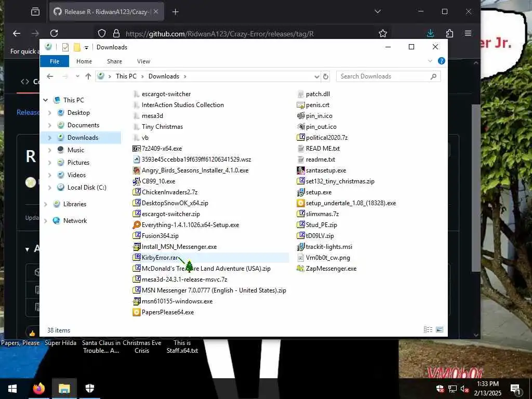Expand the Libraries tree node
This screenshot has width=532, height=399.
(x=46, y=204)
